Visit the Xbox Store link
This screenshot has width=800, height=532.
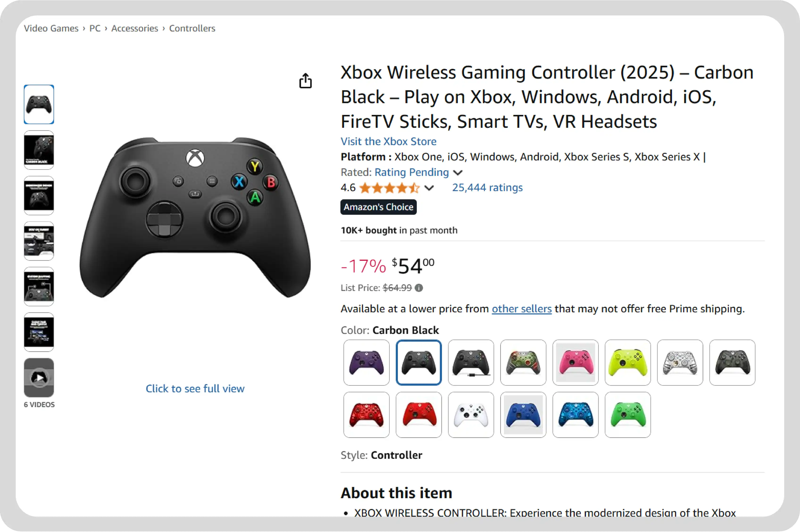click(x=388, y=141)
